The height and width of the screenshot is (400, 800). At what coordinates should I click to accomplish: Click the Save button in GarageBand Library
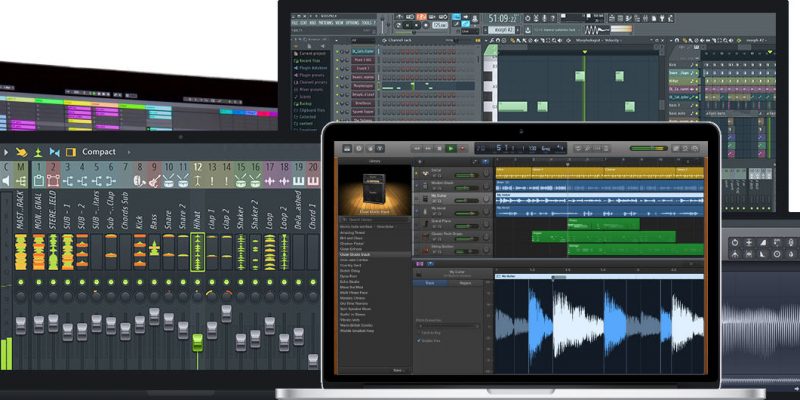coord(397,370)
